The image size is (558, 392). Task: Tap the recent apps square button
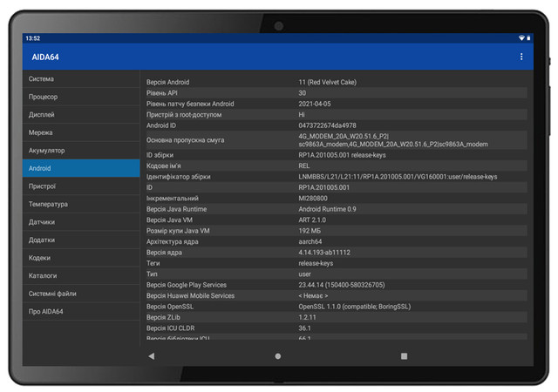pos(404,356)
